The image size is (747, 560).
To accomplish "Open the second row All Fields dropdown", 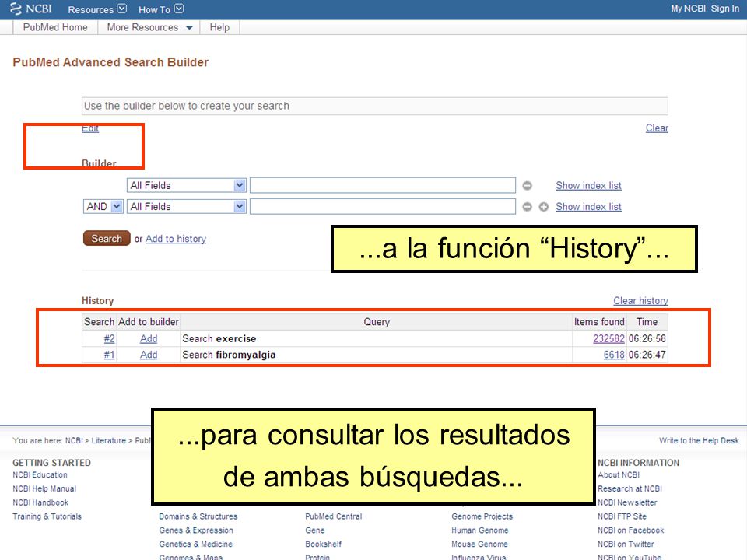I will [x=186, y=207].
